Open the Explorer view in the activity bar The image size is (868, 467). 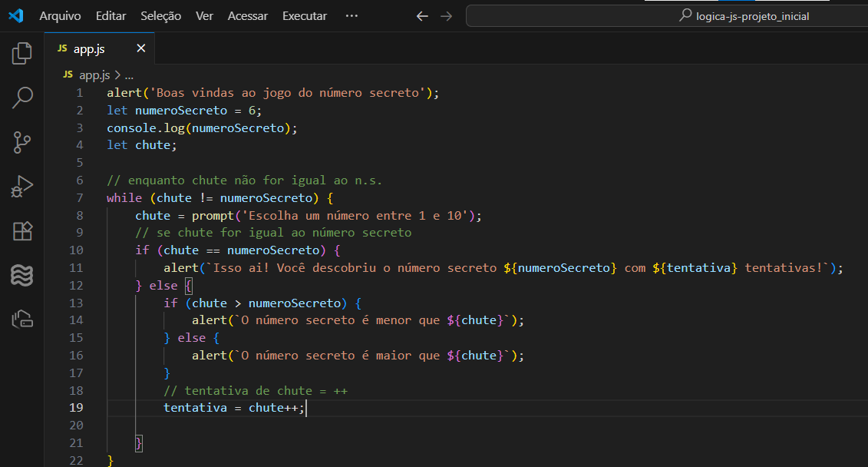tap(22, 53)
